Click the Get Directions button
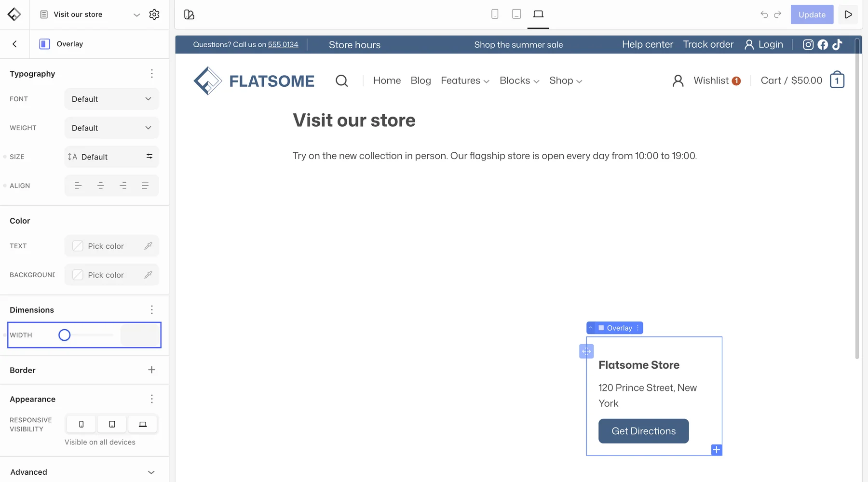Viewport: 868px width, 482px height. 643,431
